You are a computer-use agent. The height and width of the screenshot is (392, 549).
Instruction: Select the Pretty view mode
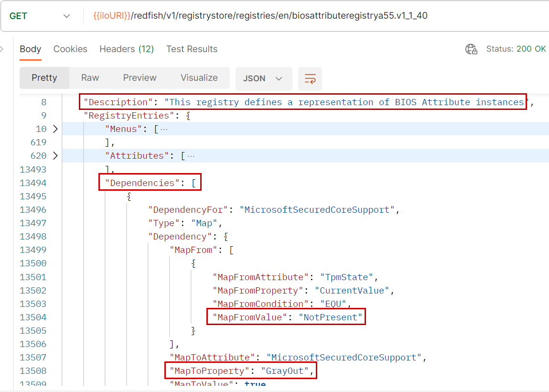[44, 78]
